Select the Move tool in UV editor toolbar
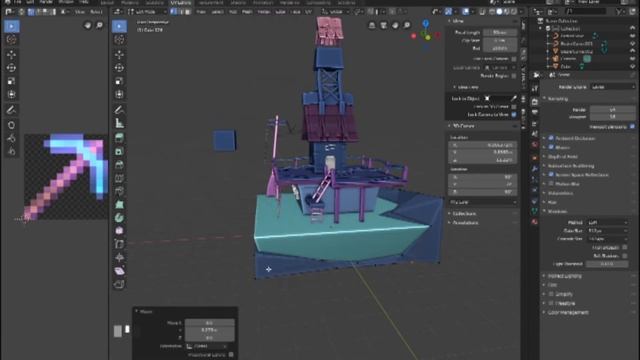This screenshot has height=360, width=640. (11, 54)
